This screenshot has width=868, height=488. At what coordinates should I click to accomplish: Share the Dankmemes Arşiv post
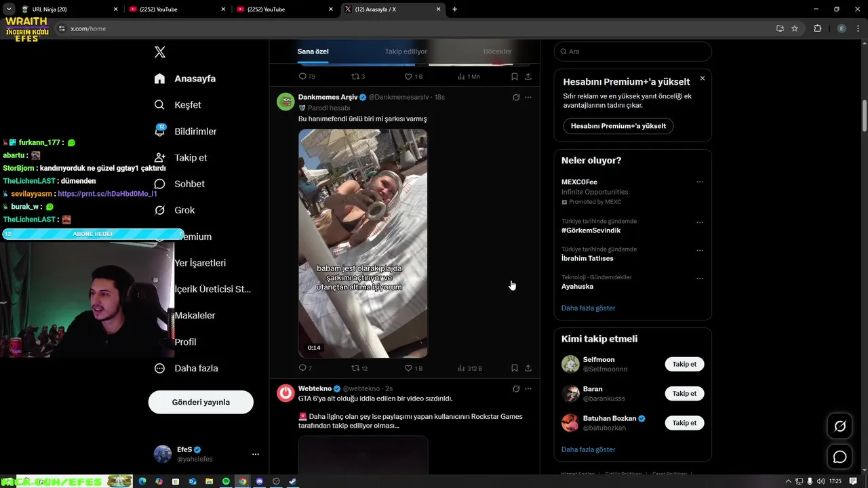coord(528,368)
